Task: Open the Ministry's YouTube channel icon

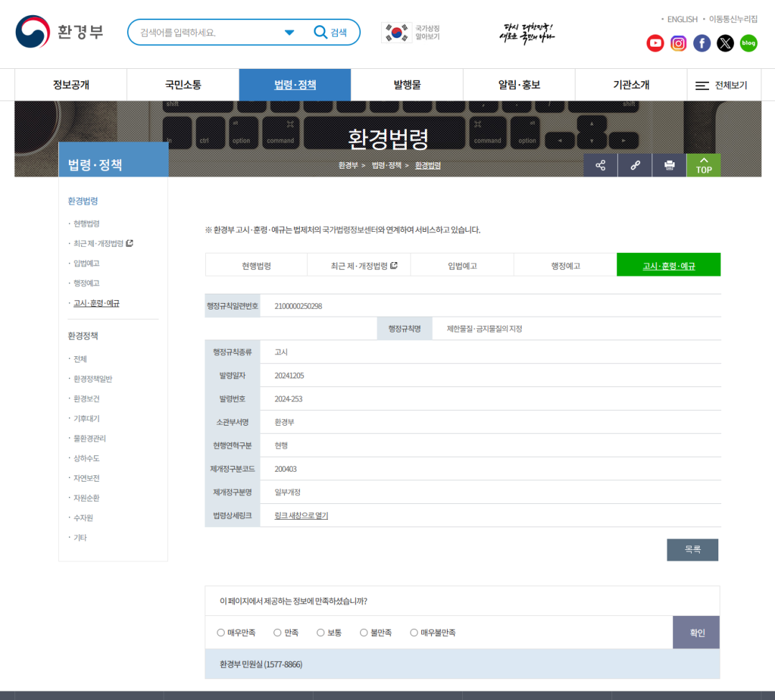Action: pyautogui.click(x=655, y=43)
